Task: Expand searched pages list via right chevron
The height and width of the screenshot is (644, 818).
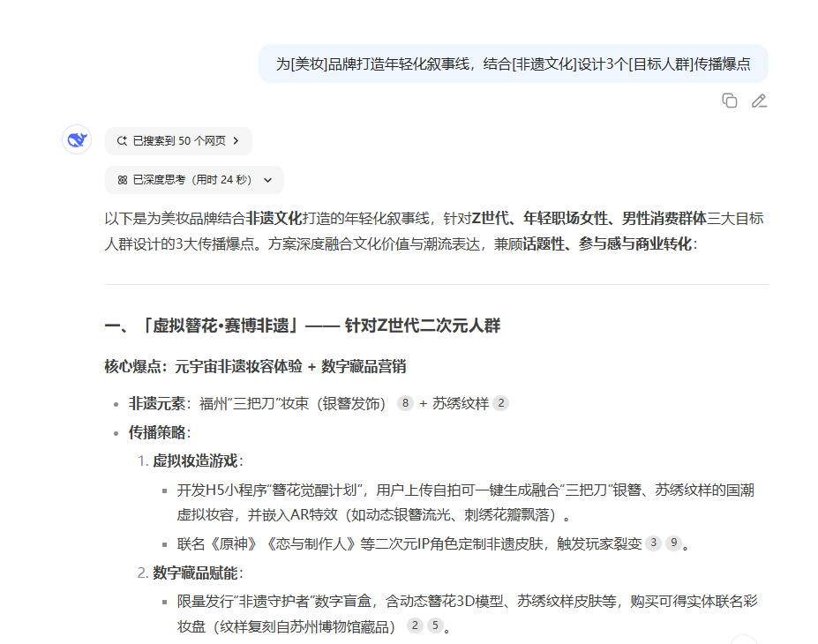Action: tap(236, 140)
